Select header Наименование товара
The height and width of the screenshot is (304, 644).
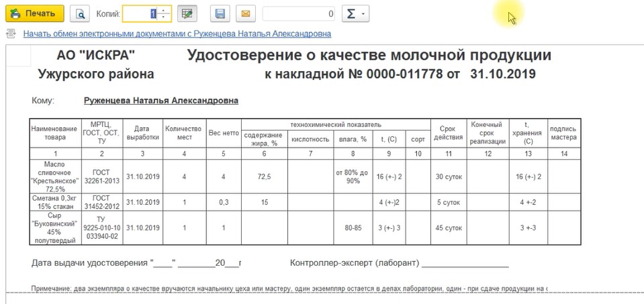pyautogui.click(x=56, y=133)
